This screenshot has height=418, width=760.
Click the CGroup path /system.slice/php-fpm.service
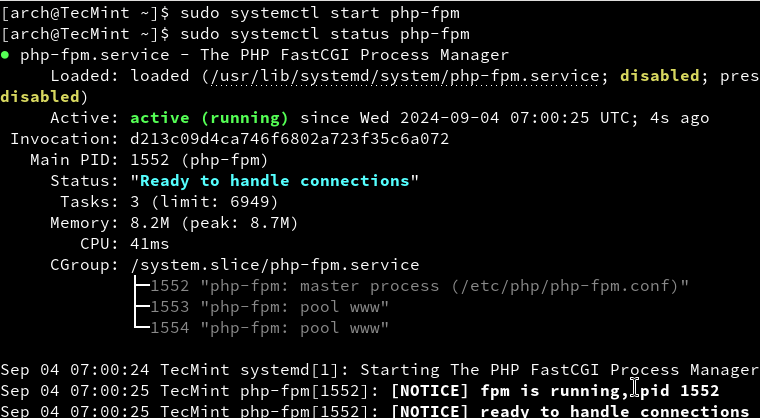pos(275,265)
